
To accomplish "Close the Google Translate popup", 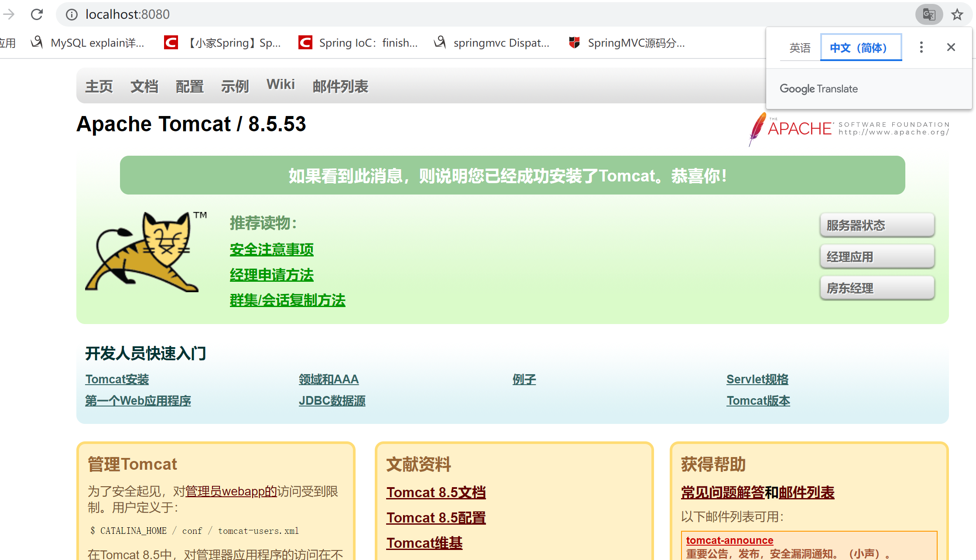I will 951,47.
